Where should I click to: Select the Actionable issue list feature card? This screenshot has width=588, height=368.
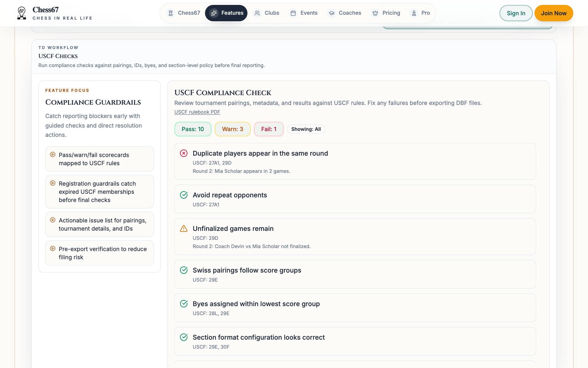[100, 224]
